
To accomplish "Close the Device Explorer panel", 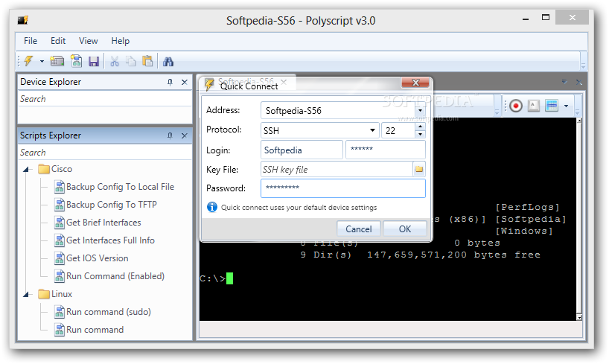I will point(185,82).
